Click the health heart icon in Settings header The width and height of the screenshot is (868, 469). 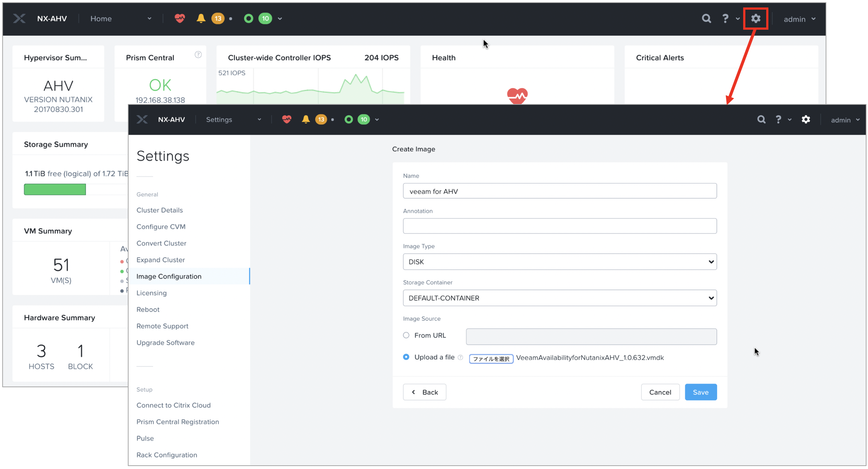286,119
